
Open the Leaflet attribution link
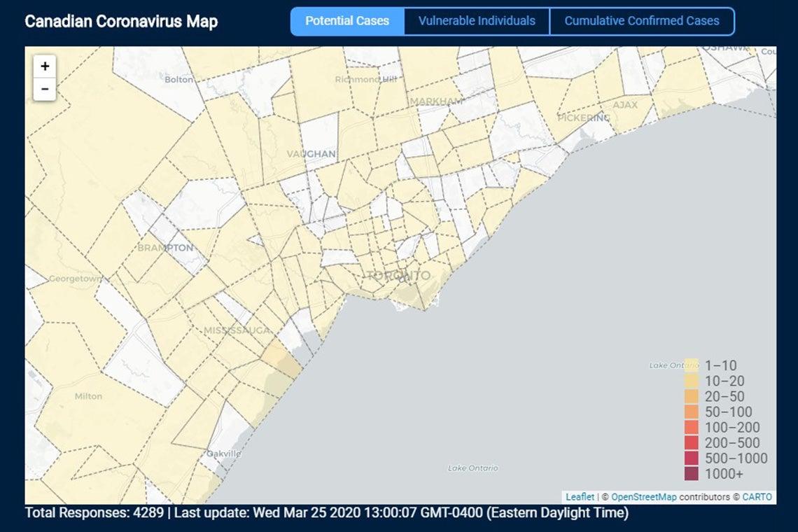pos(580,497)
